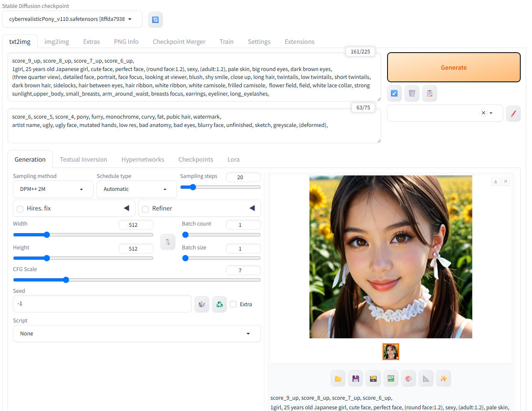Enable the Refiner checkbox

pyautogui.click(x=145, y=209)
